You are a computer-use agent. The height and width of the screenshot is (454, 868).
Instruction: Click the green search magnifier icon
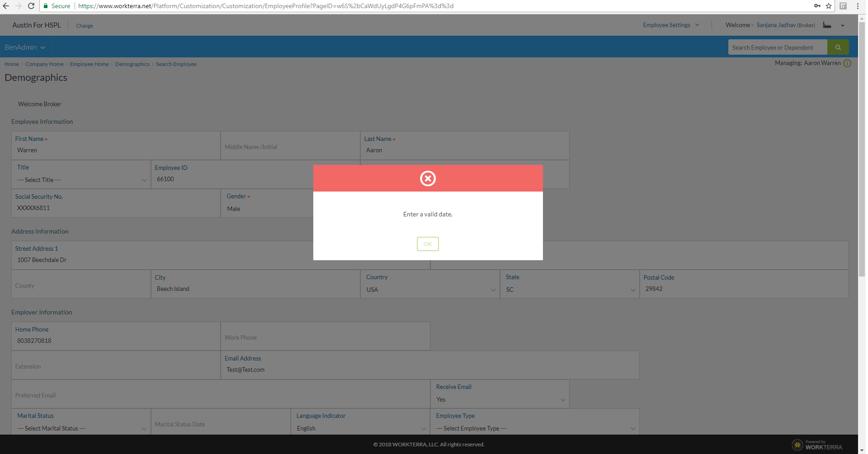coord(838,47)
